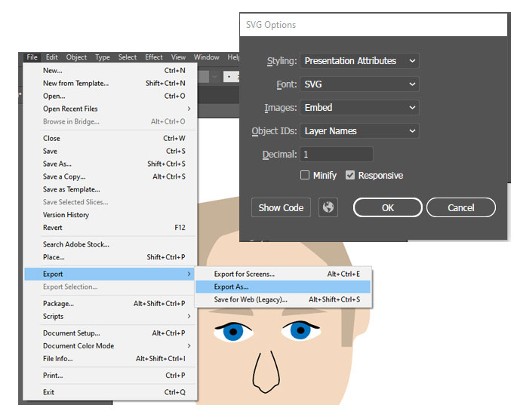Viewport: 520px width, 420px height.
Task: Select Exit in the File menu
Action: [x=110, y=392]
